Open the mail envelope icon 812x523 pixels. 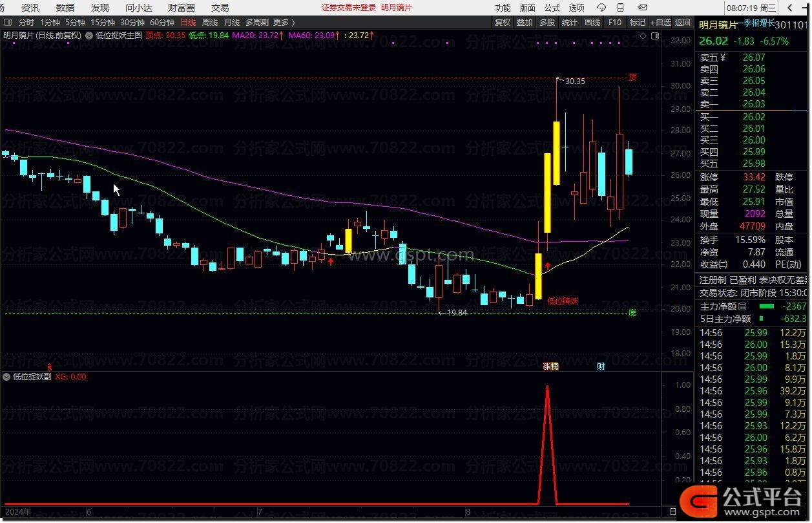click(x=643, y=8)
